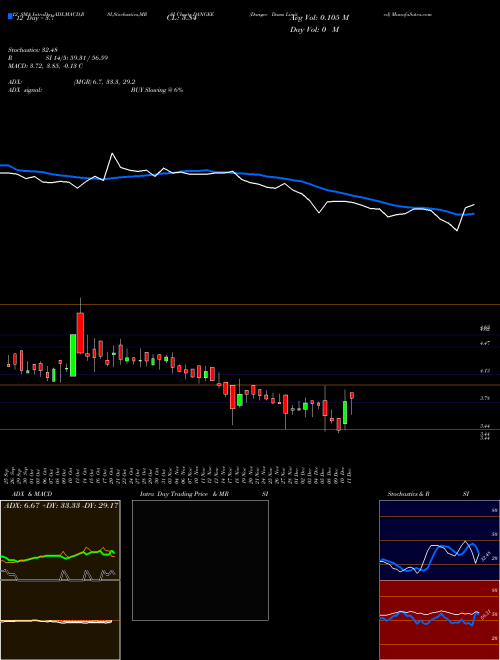Click the 'Intra Day Trading Price & MR' title

[x=184, y=494]
